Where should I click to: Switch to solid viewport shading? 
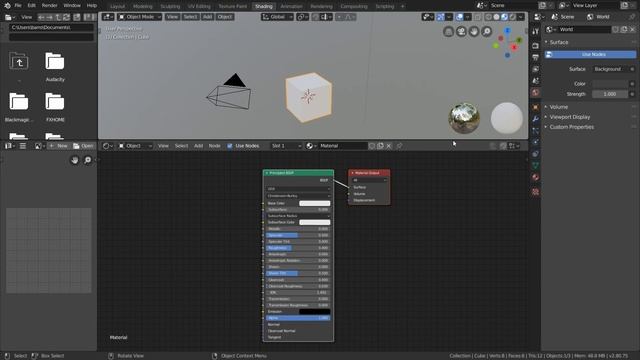tap(496, 17)
